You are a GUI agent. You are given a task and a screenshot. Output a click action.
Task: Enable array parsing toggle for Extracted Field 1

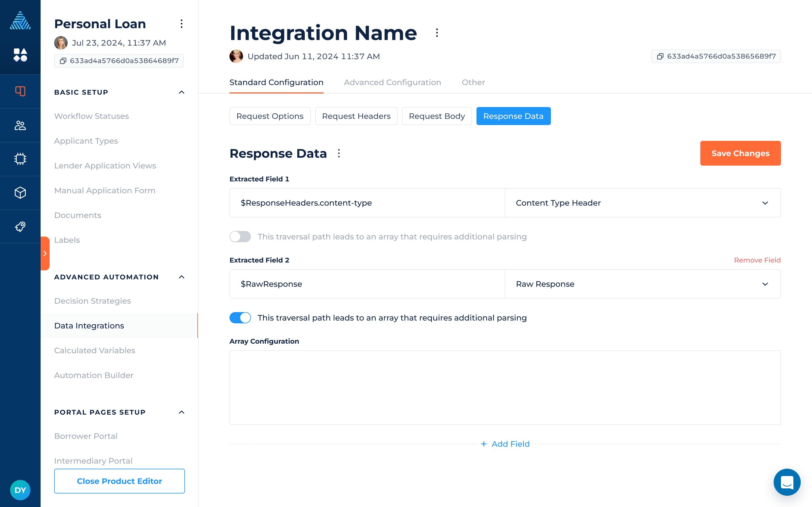(x=240, y=237)
